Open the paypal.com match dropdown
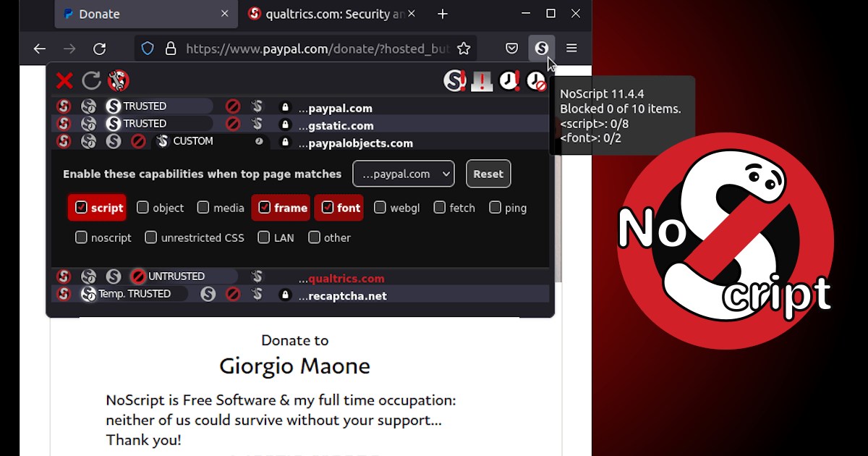 tap(403, 174)
